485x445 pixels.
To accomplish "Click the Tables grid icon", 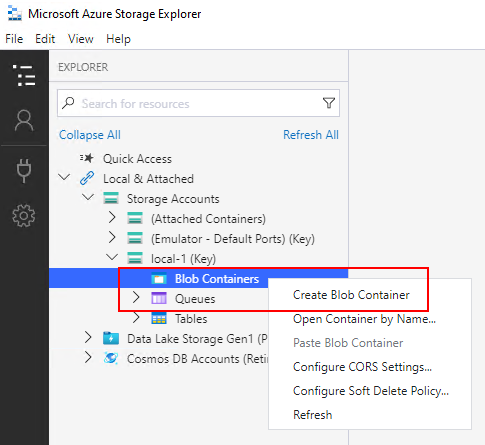I will pyautogui.click(x=159, y=318).
